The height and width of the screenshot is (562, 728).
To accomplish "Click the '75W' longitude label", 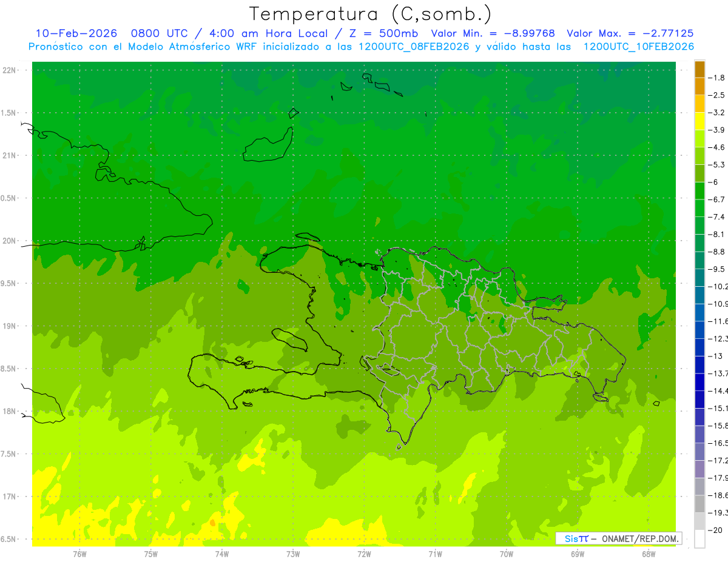I will click(151, 554).
